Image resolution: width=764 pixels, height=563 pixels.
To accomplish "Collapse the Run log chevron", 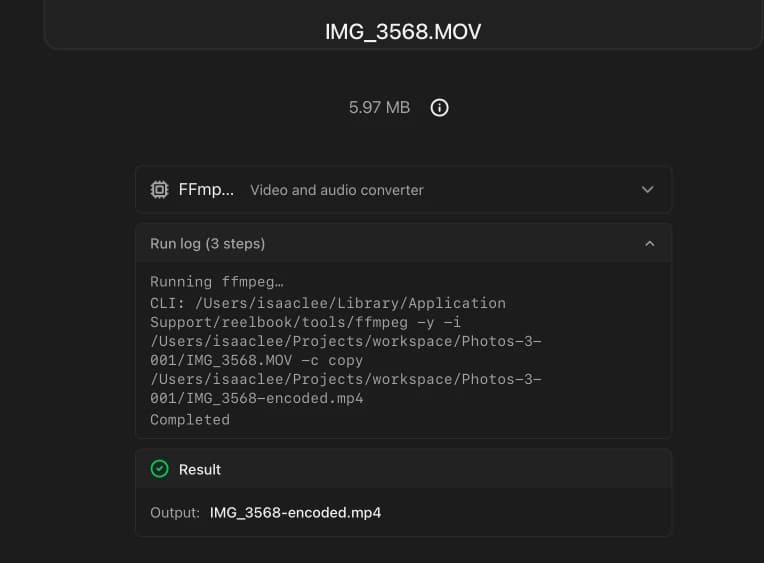I will pyautogui.click(x=649, y=244).
